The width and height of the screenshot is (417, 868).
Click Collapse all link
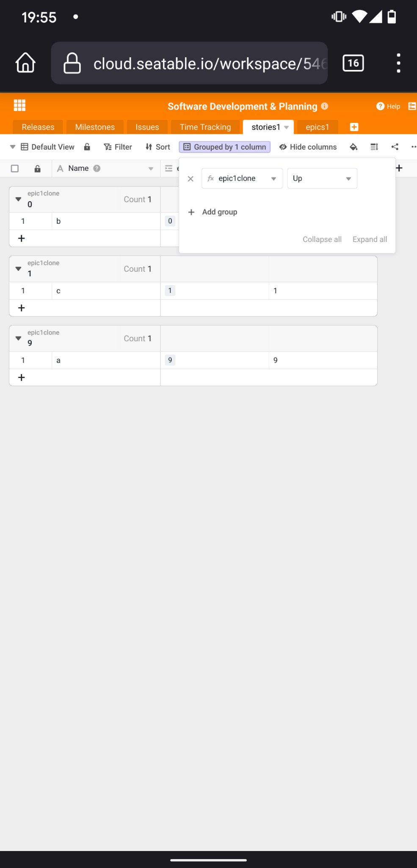coord(322,239)
